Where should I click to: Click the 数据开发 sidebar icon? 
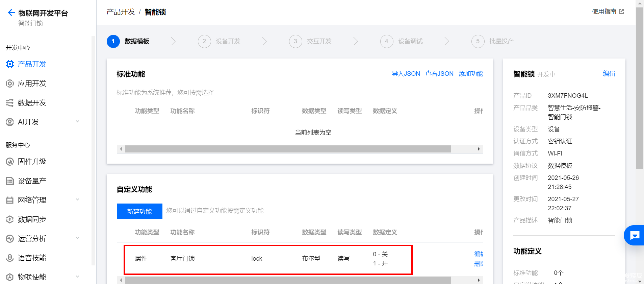coord(10,103)
